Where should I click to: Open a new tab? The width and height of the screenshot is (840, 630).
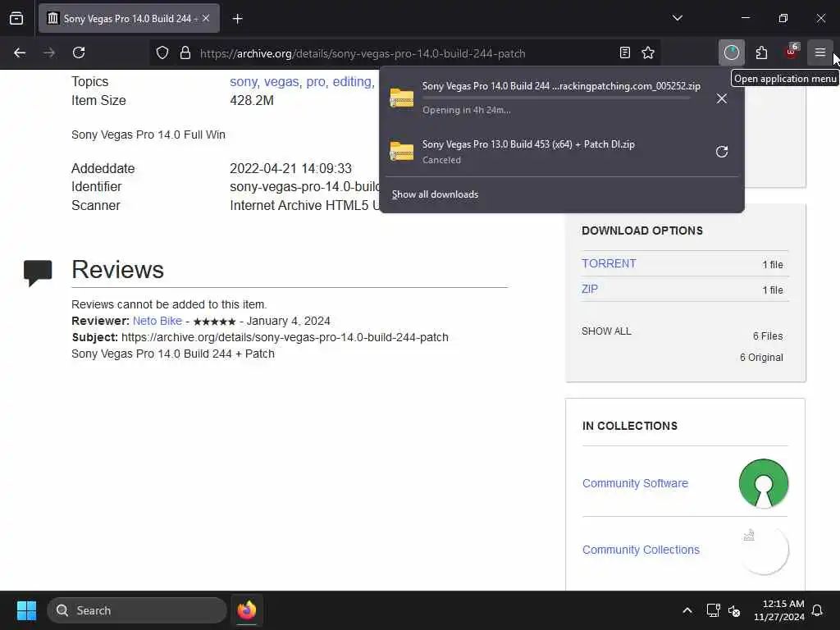[237, 19]
